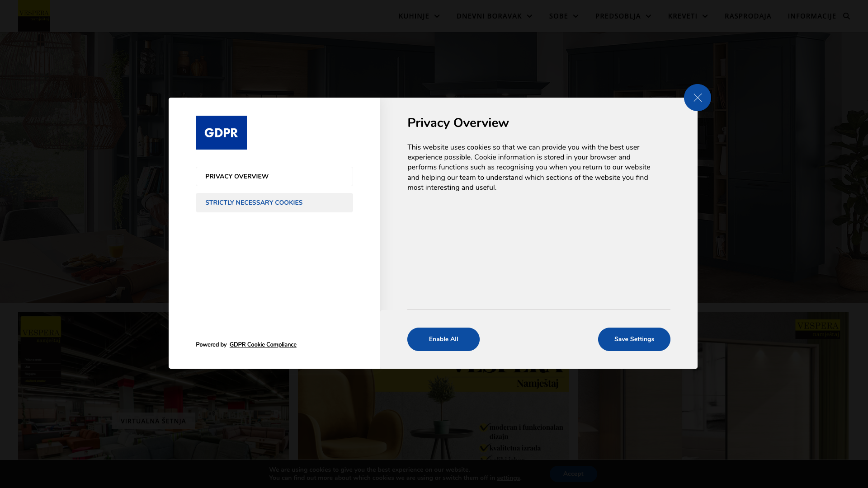Open the Dnevni boravak menu item
The width and height of the screenshot is (868, 488).
[x=489, y=16]
